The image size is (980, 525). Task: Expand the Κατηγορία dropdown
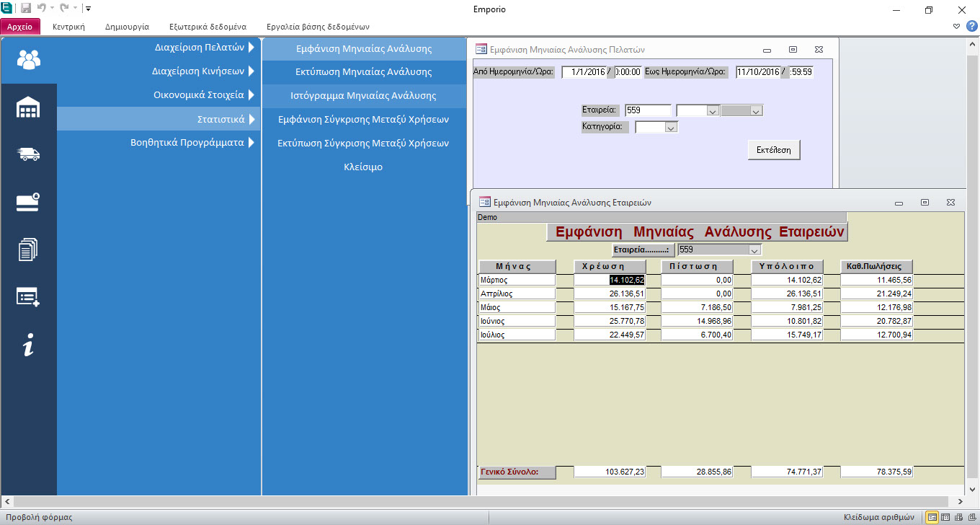click(x=671, y=128)
